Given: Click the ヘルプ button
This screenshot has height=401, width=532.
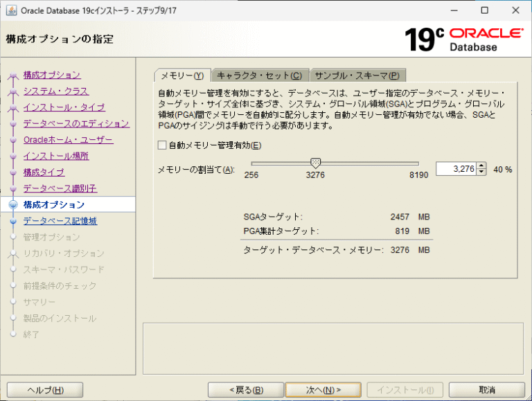Looking at the screenshot, I should 45,390.
